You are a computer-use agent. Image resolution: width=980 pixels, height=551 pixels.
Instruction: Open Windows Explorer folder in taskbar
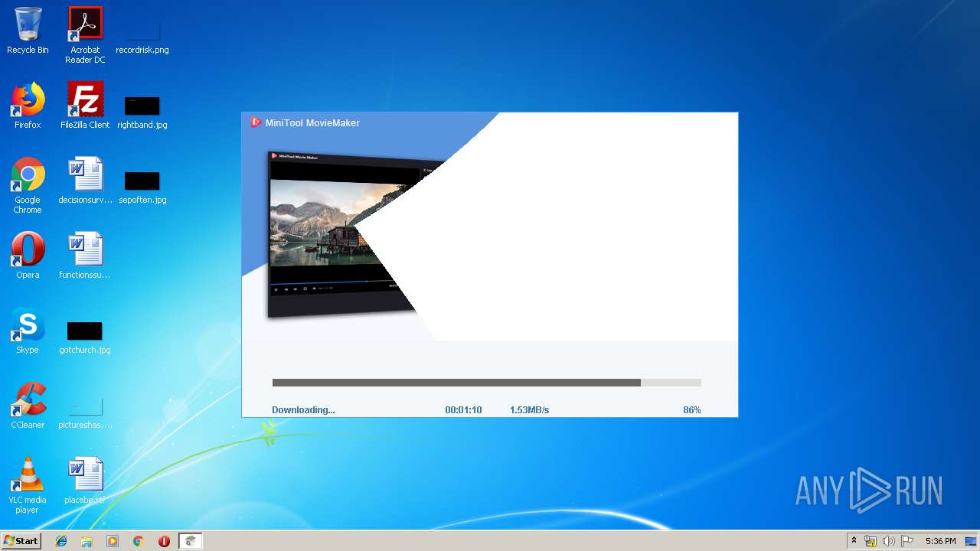pos(87,541)
